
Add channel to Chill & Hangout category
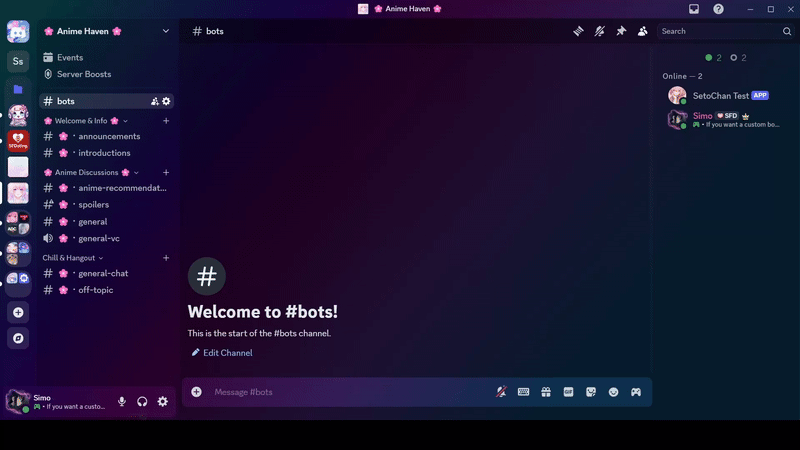click(x=166, y=258)
